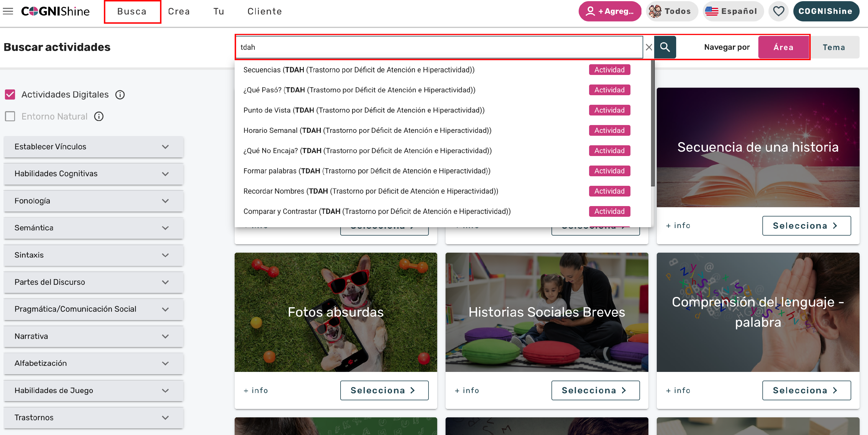The height and width of the screenshot is (435, 868).
Task: Expand the Habilidades Cognitivas section
Action: [93, 174]
